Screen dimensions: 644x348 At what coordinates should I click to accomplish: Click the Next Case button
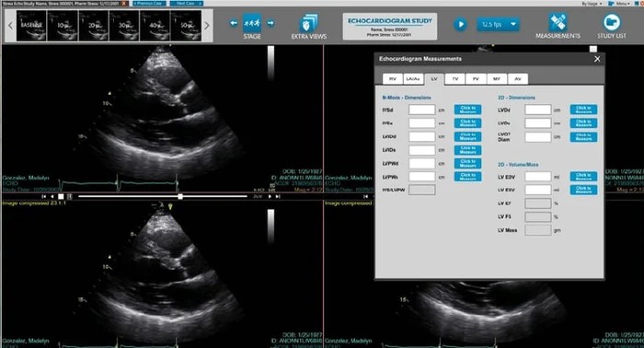187,4
